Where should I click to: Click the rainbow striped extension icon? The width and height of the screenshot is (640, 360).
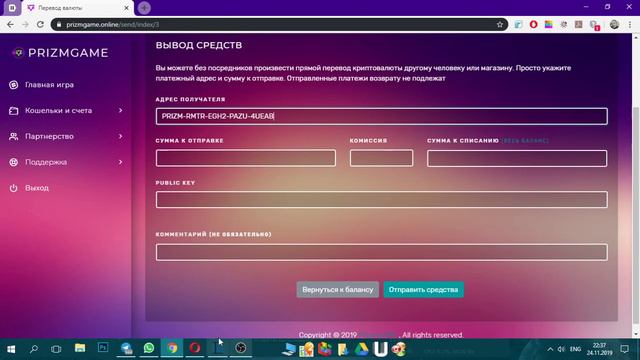coord(548,24)
